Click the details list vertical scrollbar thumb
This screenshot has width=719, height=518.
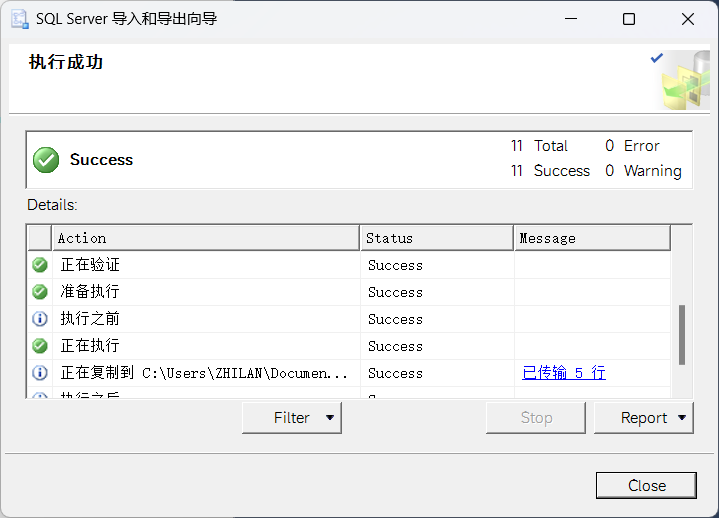tap(682, 335)
